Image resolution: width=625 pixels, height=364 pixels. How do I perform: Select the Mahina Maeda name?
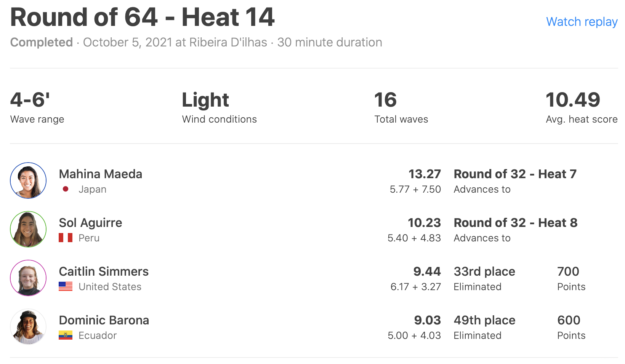click(x=101, y=174)
